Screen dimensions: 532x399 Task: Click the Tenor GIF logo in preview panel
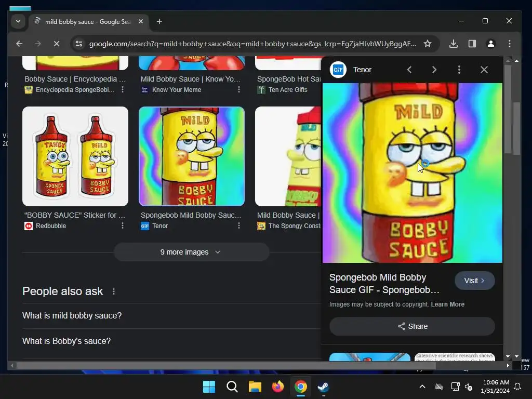point(338,70)
